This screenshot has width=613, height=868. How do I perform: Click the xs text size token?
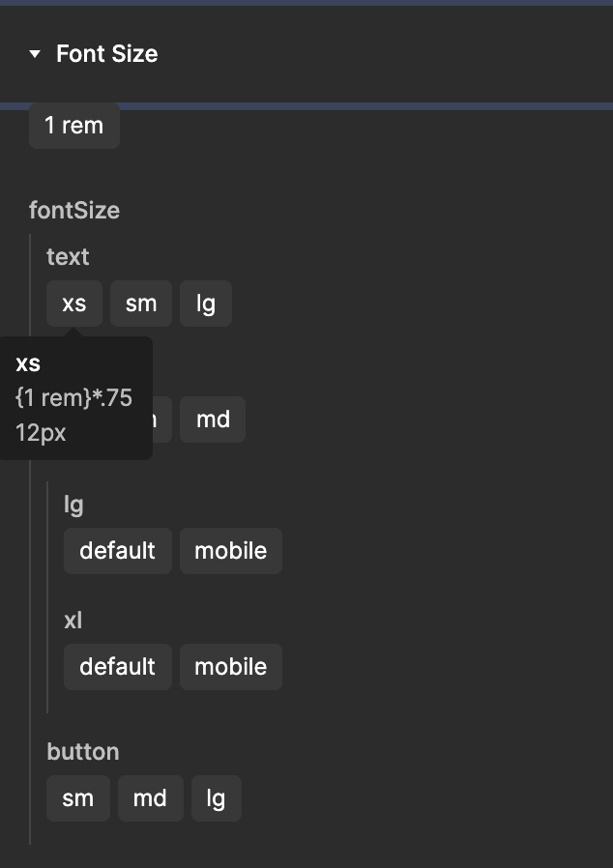(x=73, y=303)
